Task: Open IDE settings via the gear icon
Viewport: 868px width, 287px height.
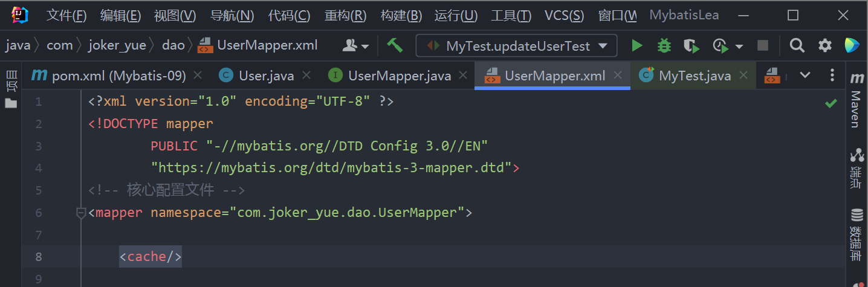Action: click(825, 45)
